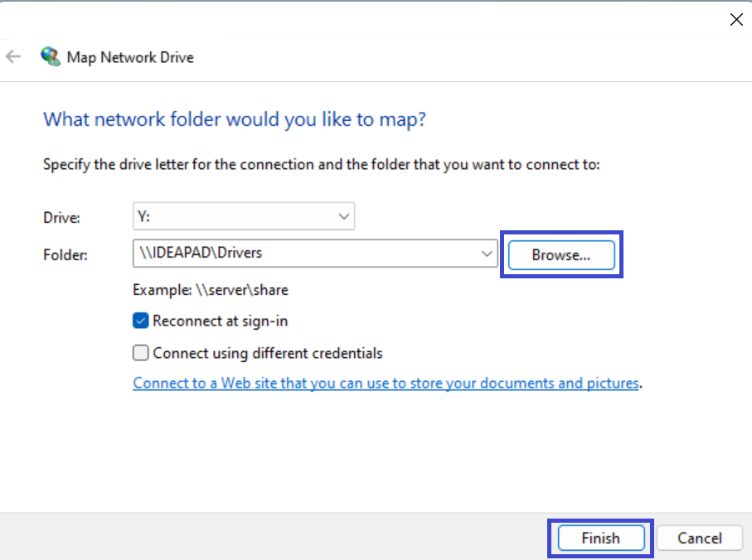Click the chevron arrow of the Drive combo box
752x560 pixels.
point(344,217)
